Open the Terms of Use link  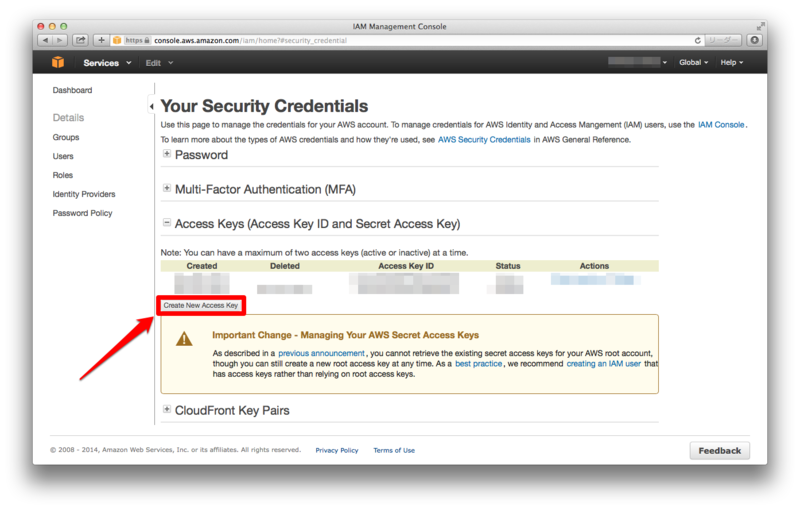(394, 450)
